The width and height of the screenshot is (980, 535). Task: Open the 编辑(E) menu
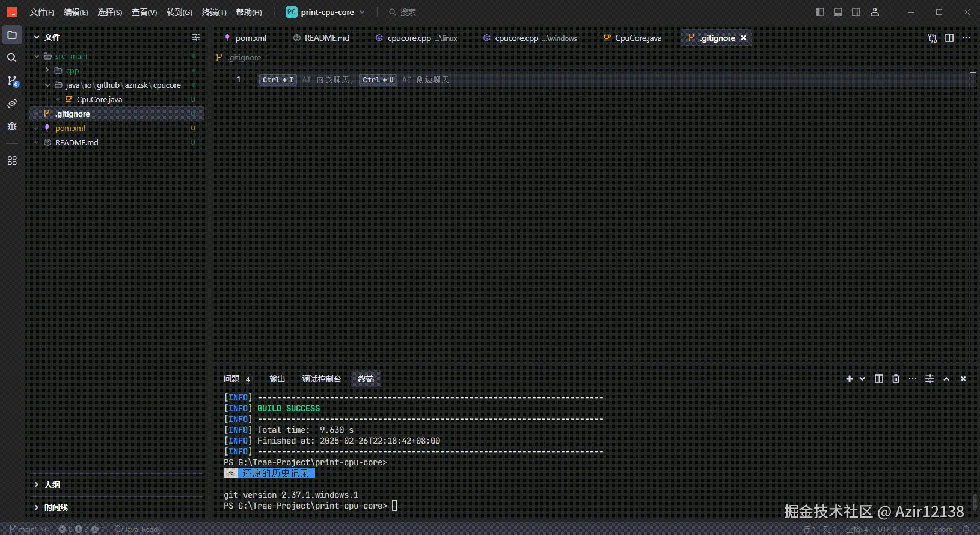pos(76,12)
